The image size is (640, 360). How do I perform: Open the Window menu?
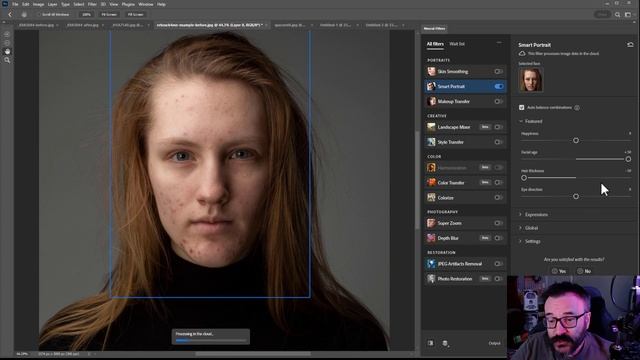coord(146,4)
